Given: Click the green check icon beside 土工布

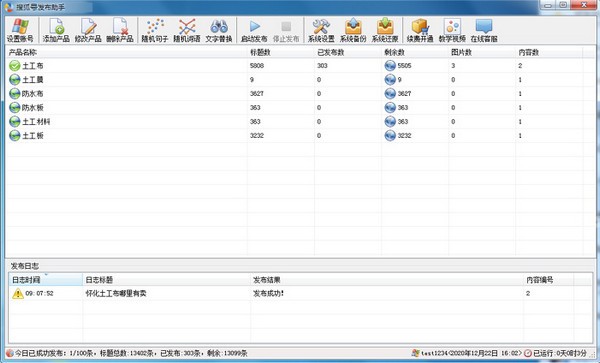Looking at the screenshot, I should [x=15, y=66].
